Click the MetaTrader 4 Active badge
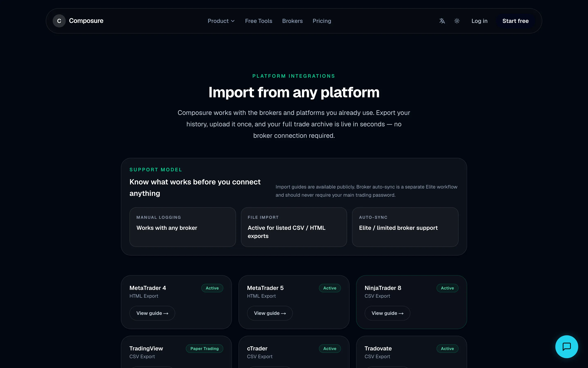The width and height of the screenshot is (588, 368). (212, 288)
